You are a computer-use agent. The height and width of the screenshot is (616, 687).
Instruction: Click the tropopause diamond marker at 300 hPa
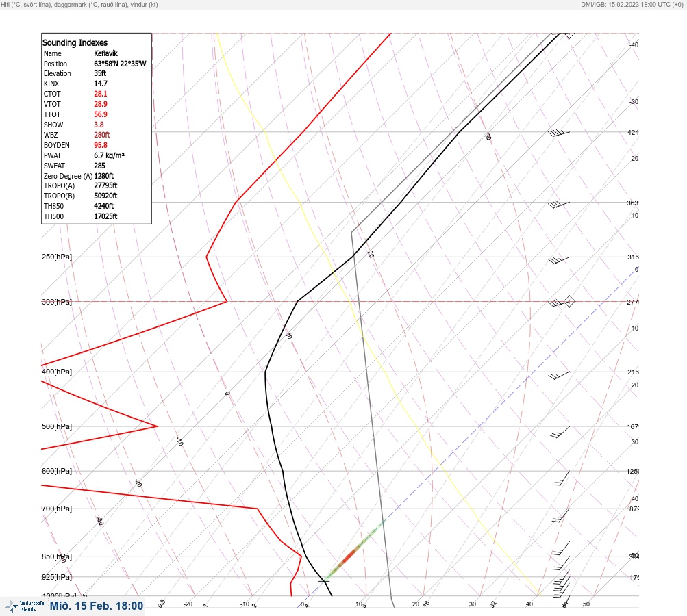point(569,301)
